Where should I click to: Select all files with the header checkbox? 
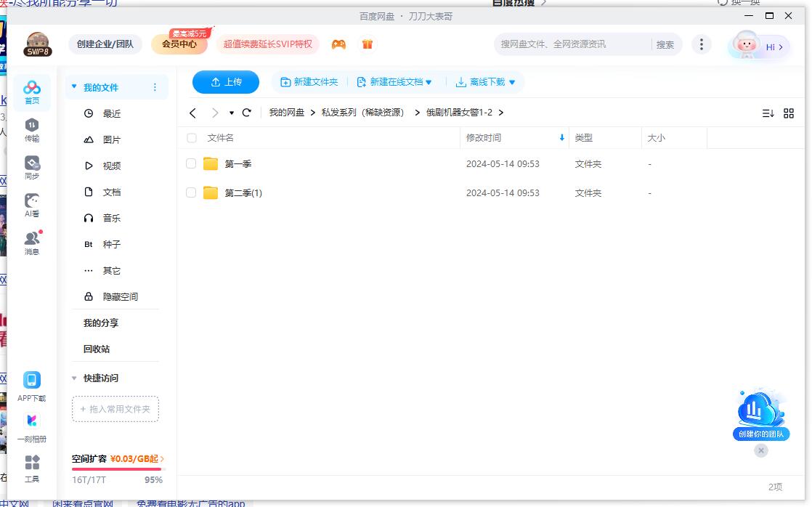[x=191, y=138]
